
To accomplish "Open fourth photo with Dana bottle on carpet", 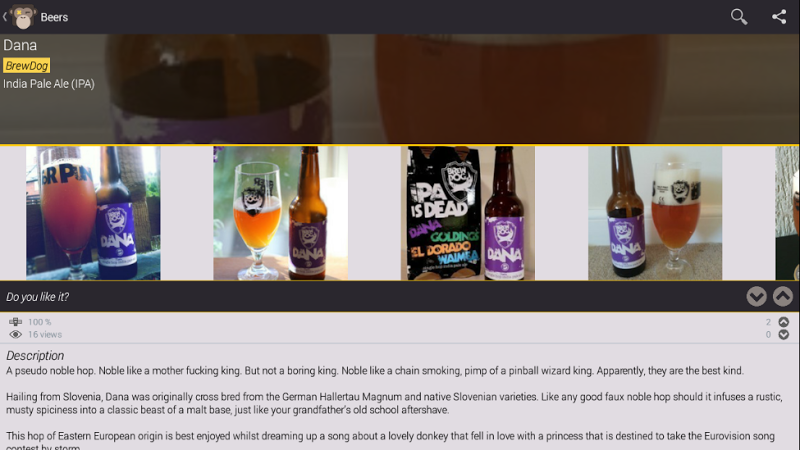I will coord(655,213).
